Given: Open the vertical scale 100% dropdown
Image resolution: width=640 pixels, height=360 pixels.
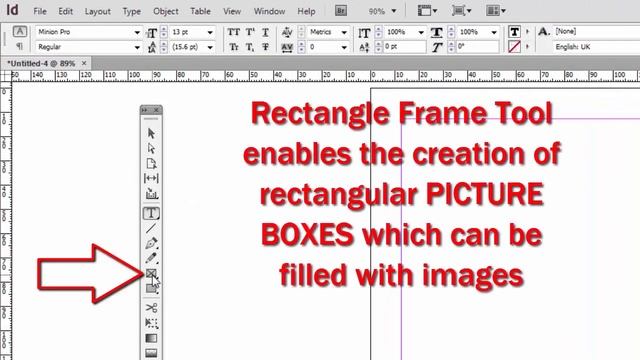Looking at the screenshot, I should coord(421,32).
